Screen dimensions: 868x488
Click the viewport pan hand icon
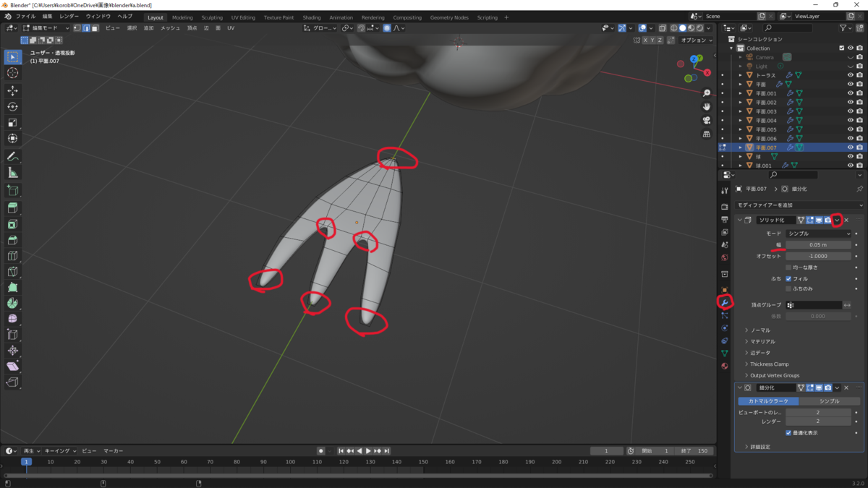[x=707, y=107]
